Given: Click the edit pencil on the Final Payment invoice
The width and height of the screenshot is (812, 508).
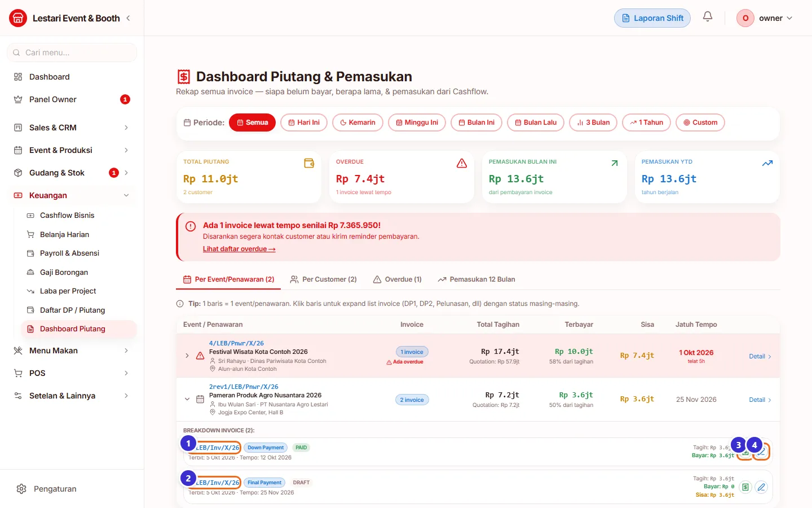Looking at the screenshot, I should 761,487.
